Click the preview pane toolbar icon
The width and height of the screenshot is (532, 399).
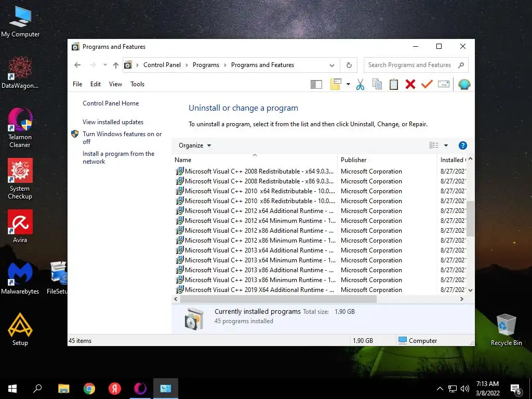(x=316, y=84)
